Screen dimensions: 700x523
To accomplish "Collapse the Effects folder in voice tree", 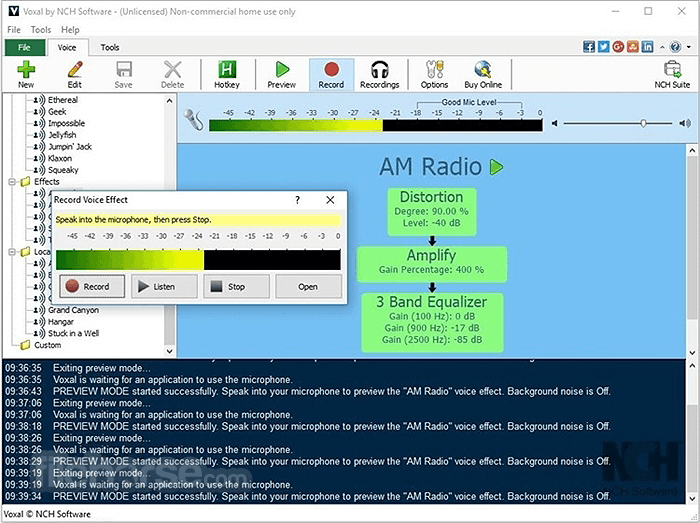I will coord(12,182).
